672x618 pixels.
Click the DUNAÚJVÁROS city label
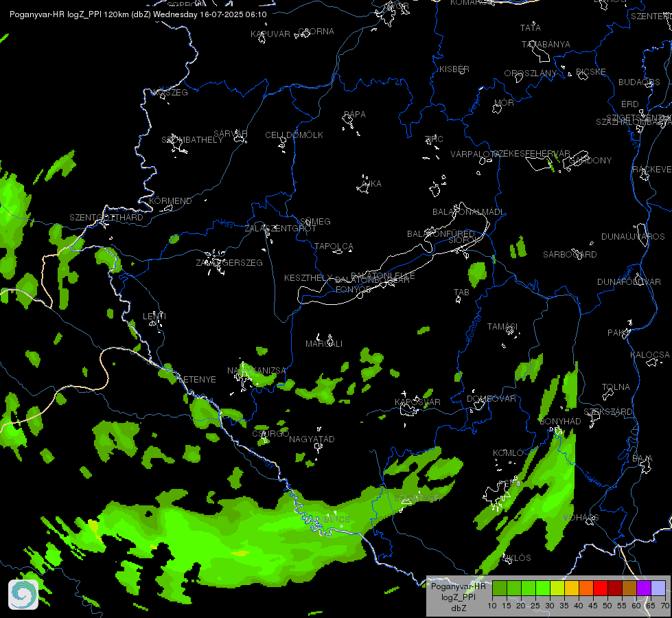click(633, 237)
